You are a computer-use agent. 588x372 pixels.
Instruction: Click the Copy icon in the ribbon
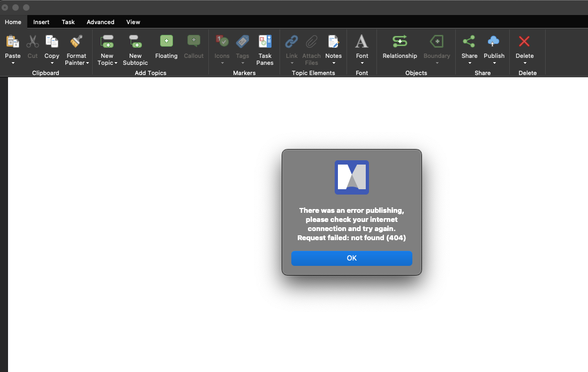(x=52, y=42)
